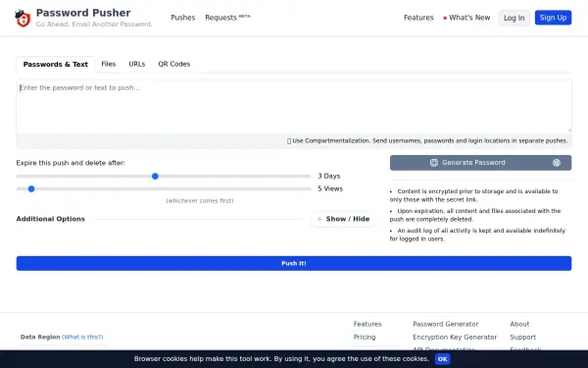Click the Password Pusher shield logo
Viewport: 588px width, 368px height.
click(x=23, y=18)
